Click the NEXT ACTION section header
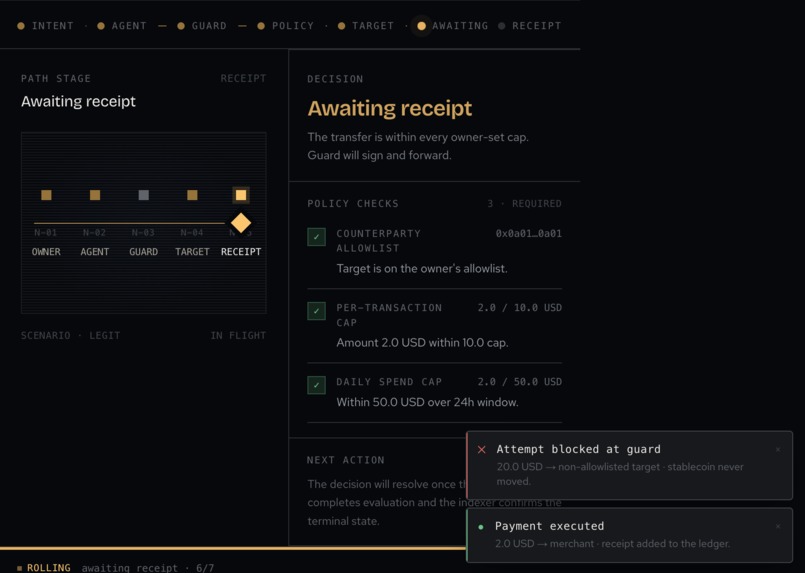 346,460
